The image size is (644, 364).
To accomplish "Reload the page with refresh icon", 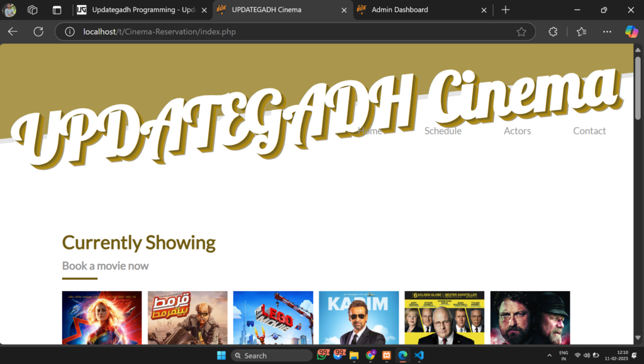I will coord(38,31).
